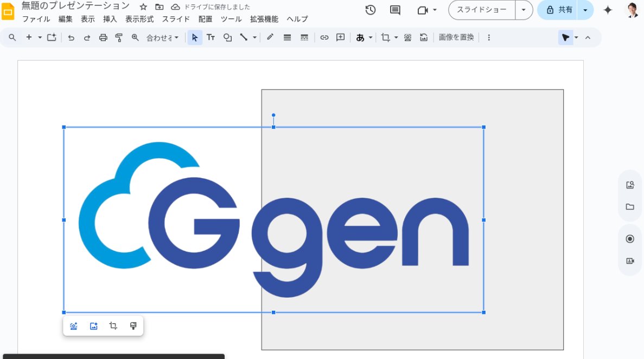
Task: Open the comments history icon
Action: [x=395, y=10]
